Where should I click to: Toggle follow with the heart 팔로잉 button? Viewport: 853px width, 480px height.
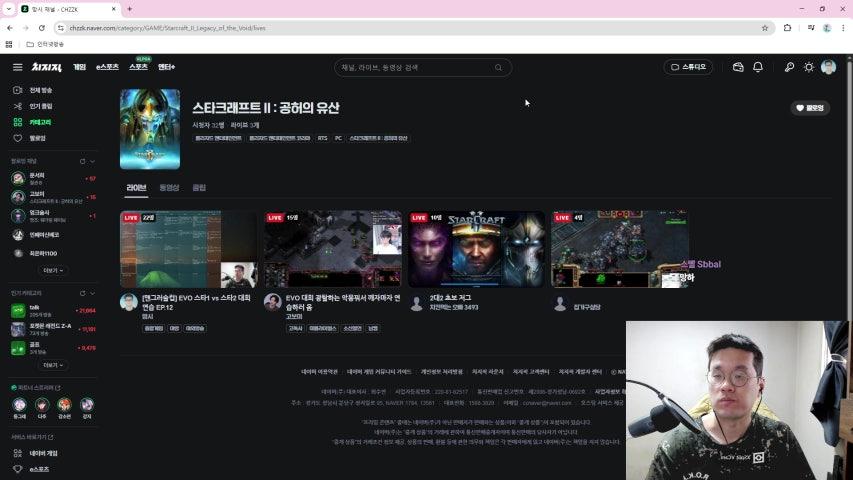click(810, 108)
